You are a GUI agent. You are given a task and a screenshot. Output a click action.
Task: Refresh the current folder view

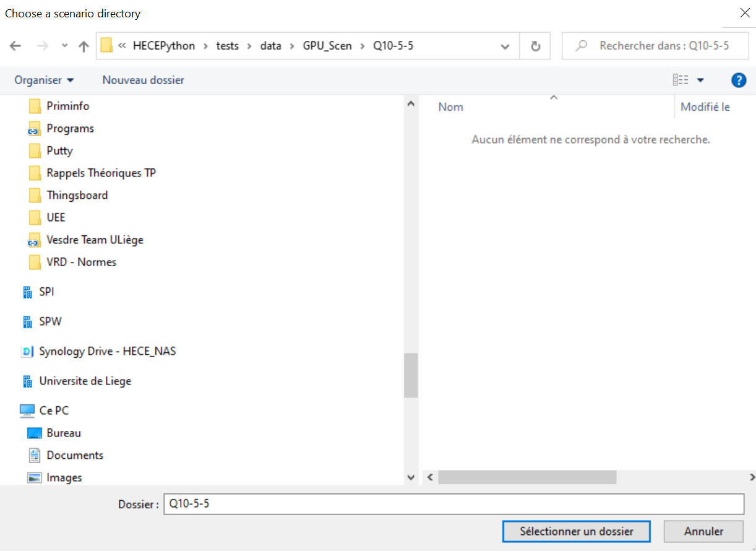coord(536,46)
